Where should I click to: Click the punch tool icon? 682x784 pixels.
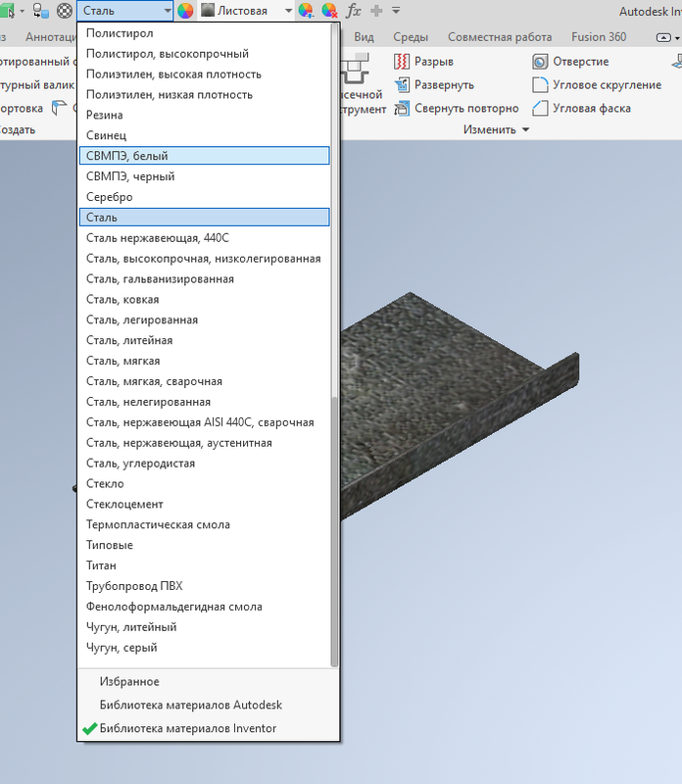[x=355, y=69]
